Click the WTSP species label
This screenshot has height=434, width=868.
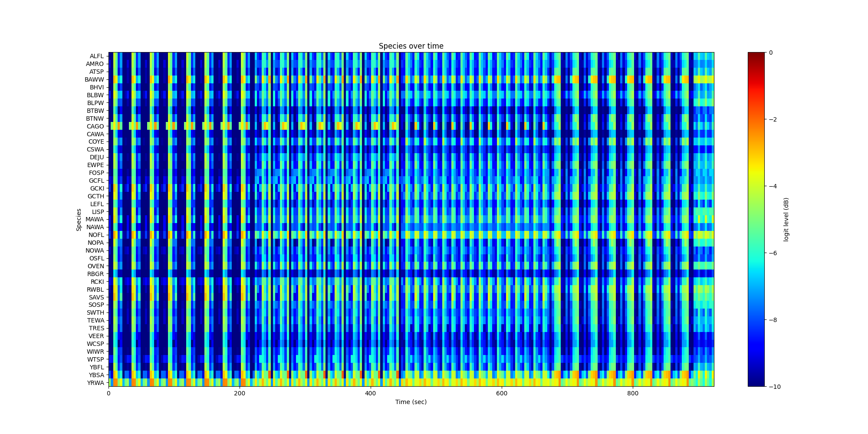click(95, 359)
